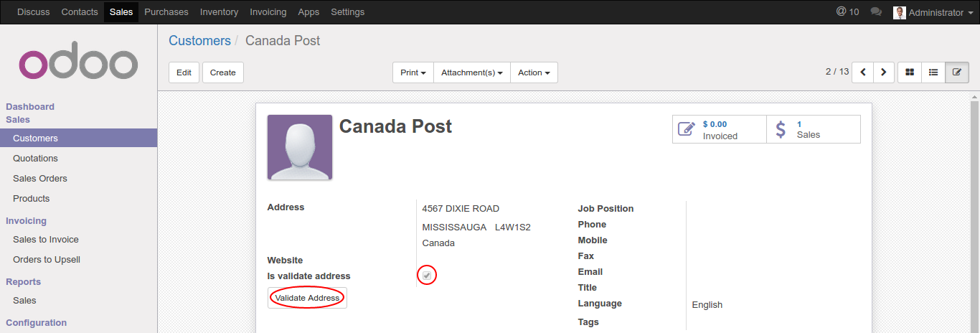980x333 pixels.
Task: Open Sales under Reports in sidebar
Action: (78, 300)
